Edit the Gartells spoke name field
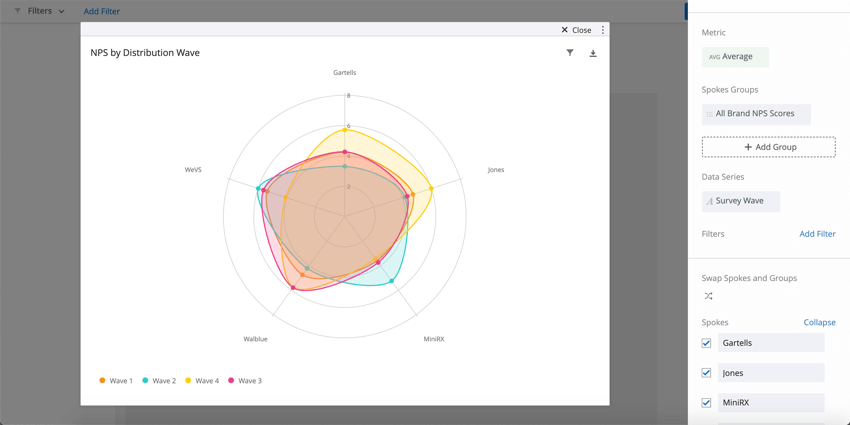Viewport: 850px width, 425px height. pos(771,343)
